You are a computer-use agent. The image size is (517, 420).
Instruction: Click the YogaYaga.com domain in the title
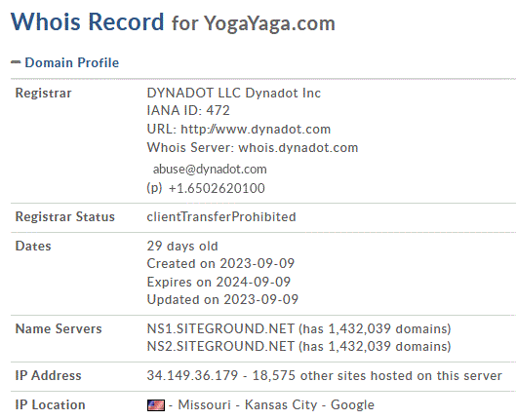pos(269,23)
